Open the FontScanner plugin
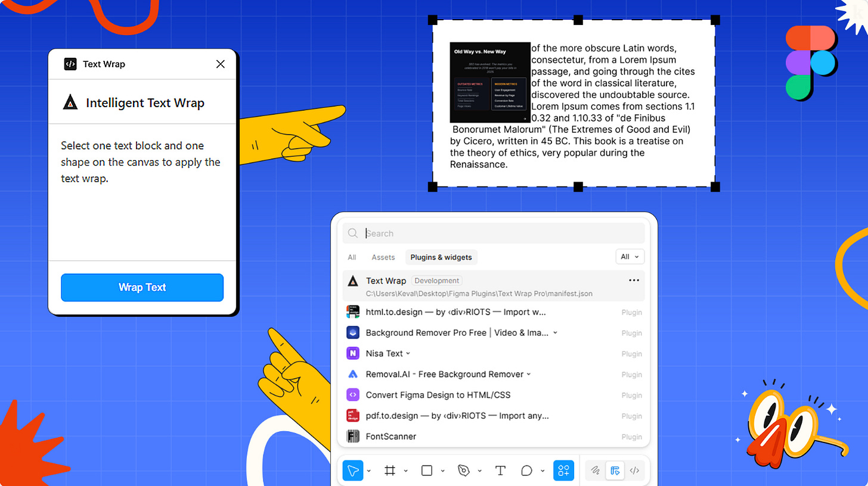 [494, 437]
